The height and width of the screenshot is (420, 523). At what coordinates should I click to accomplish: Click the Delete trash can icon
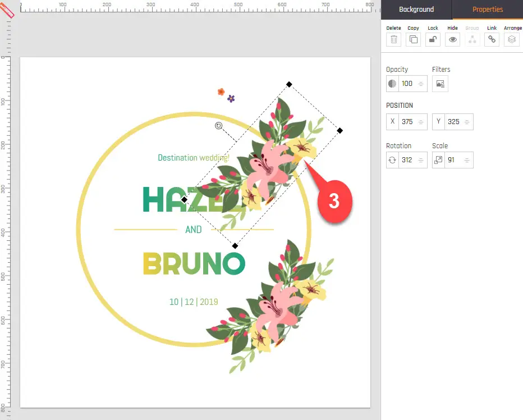393,39
